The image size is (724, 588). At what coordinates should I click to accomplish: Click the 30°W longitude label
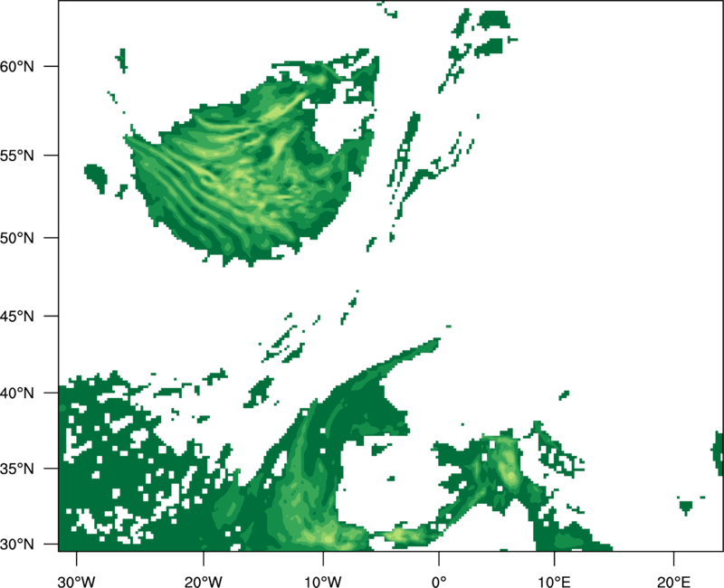click(76, 582)
